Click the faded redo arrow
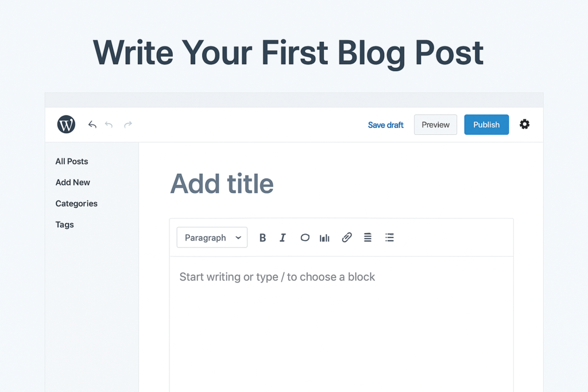This screenshot has width=588, height=392. click(x=128, y=125)
